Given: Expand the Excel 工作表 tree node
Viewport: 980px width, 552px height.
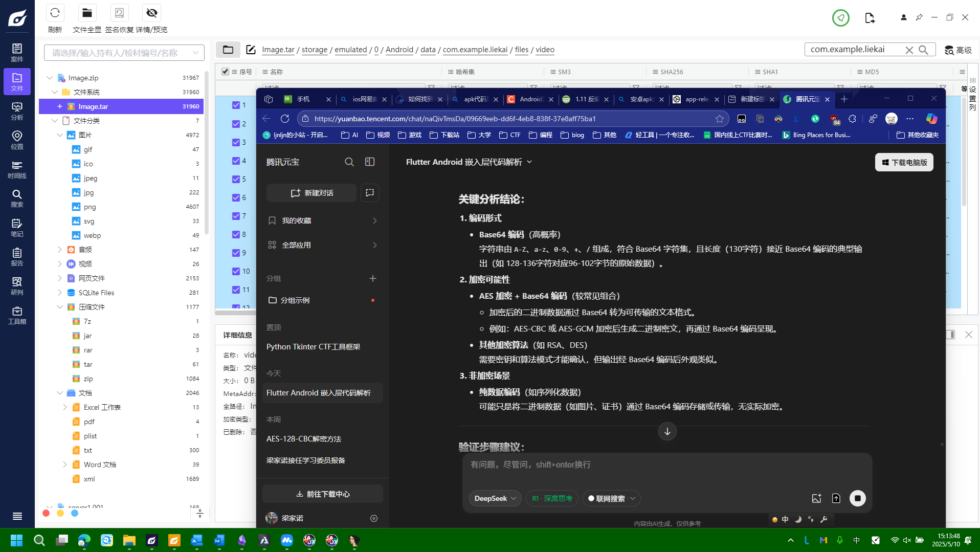Looking at the screenshot, I should (x=65, y=407).
